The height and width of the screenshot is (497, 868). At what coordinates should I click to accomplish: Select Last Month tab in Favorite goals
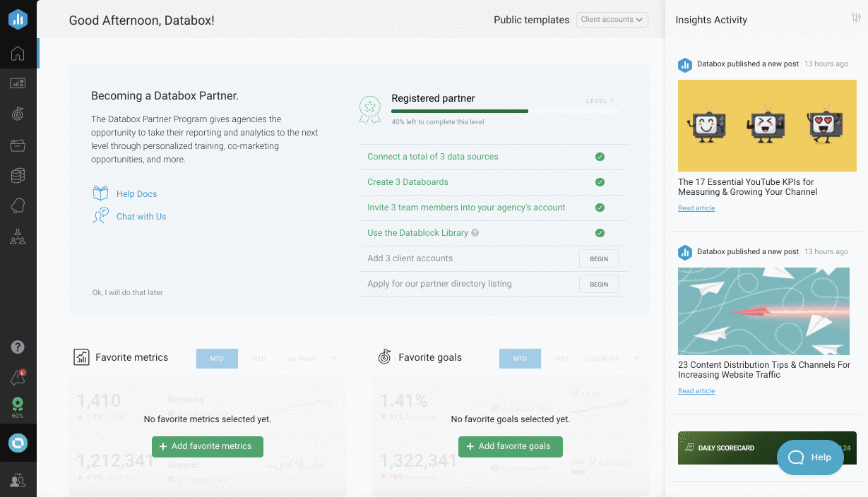pos(603,359)
